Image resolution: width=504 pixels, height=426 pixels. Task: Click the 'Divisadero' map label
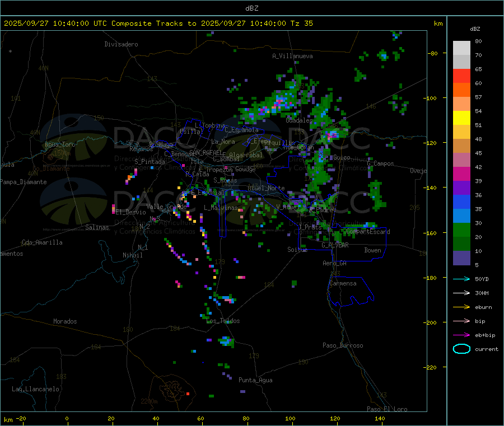[x=121, y=44]
